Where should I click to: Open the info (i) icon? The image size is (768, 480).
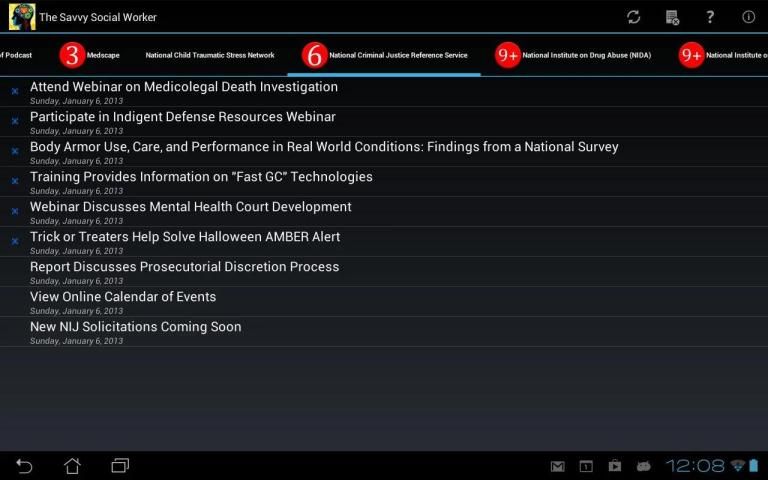[x=748, y=17]
